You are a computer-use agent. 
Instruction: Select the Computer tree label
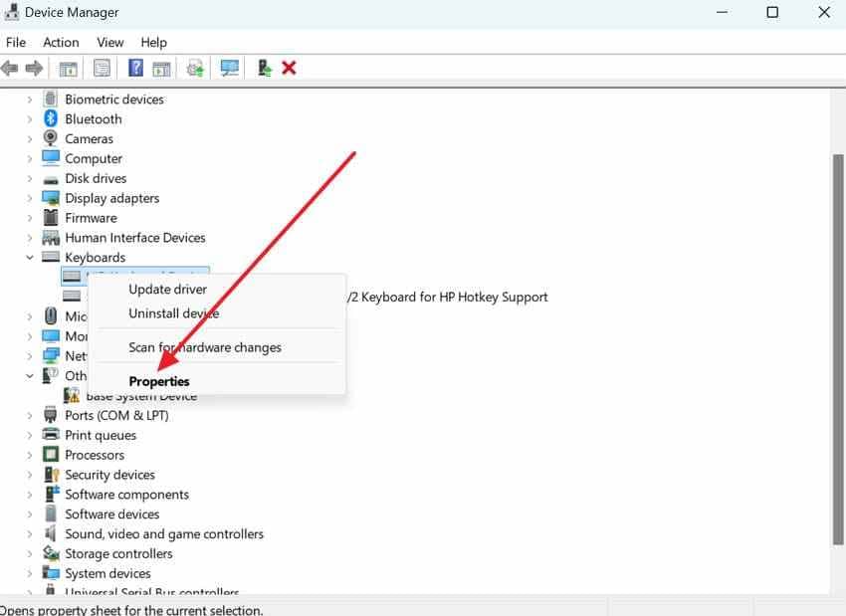click(94, 158)
